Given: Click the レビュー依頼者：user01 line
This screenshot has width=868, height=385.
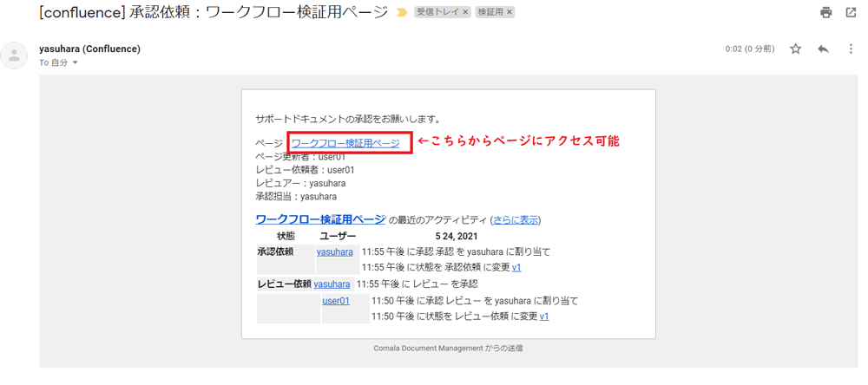Looking at the screenshot, I should [x=305, y=170].
